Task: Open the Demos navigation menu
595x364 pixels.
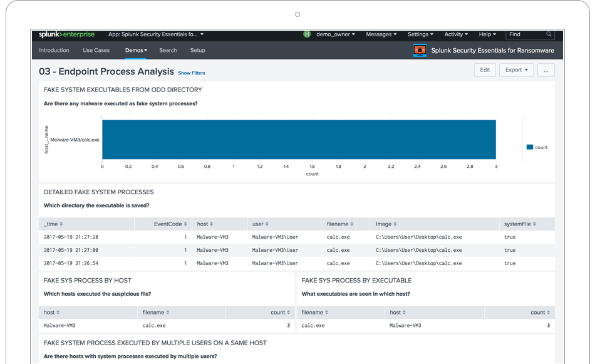Action: point(136,50)
